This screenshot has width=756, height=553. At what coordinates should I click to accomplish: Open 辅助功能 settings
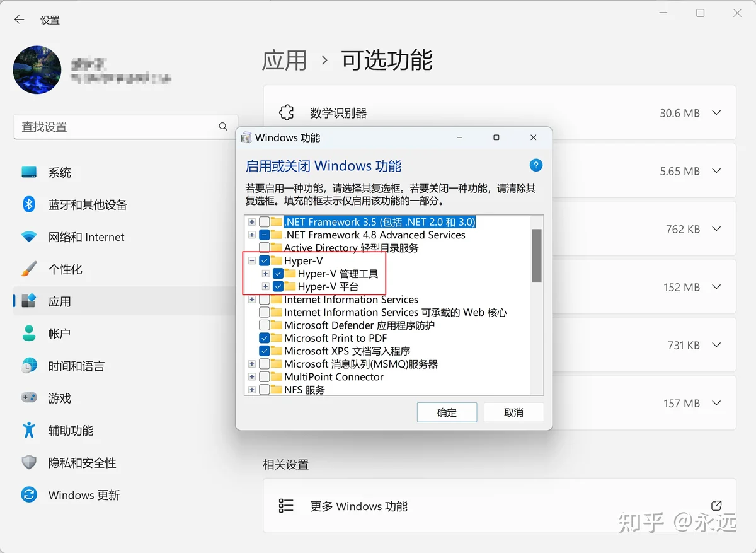click(125, 430)
